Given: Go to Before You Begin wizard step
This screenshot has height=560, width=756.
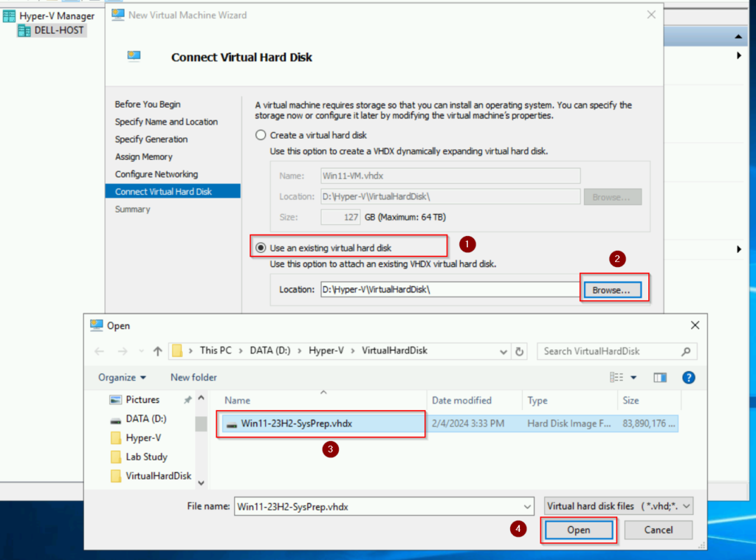Looking at the screenshot, I should 148,104.
